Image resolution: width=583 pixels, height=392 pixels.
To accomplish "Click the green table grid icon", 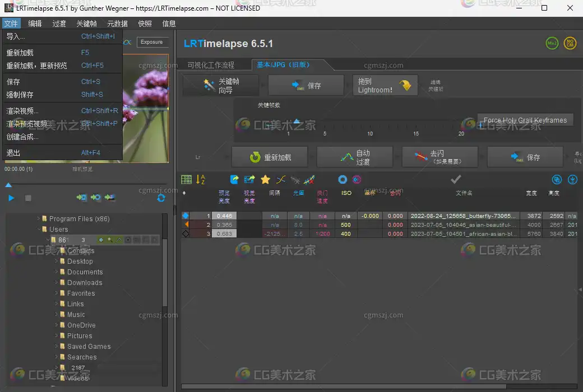I will click(x=186, y=180).
